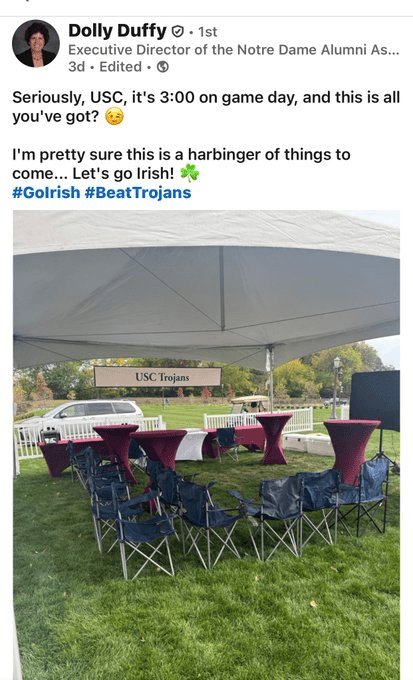The height and width of the screenshot is (680, 413).
Task: Click the 3d post timestamp
Action: (76, 67)
